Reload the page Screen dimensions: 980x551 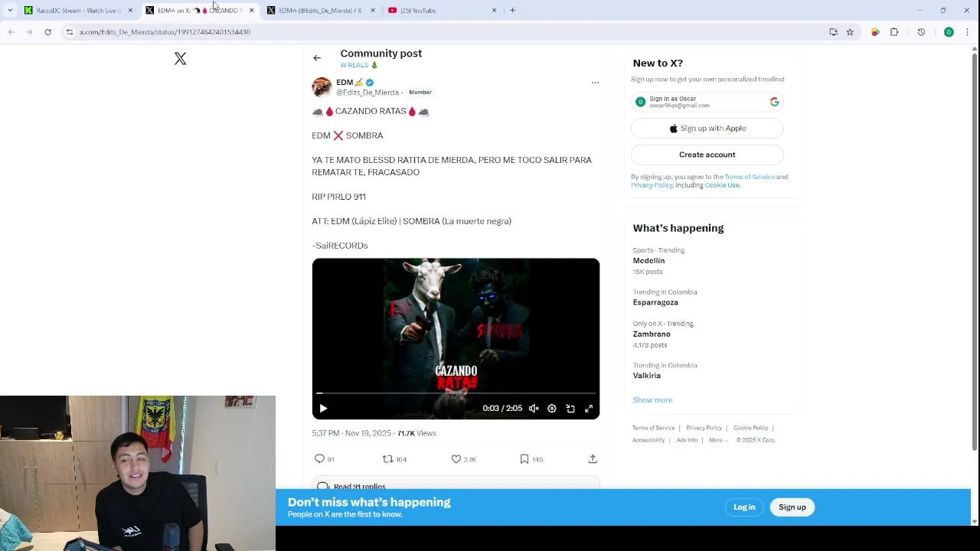47,32
